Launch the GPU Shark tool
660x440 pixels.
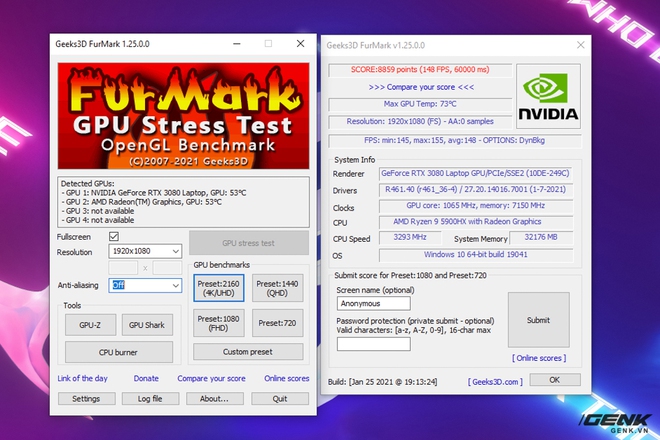click(x=147, y=325)
